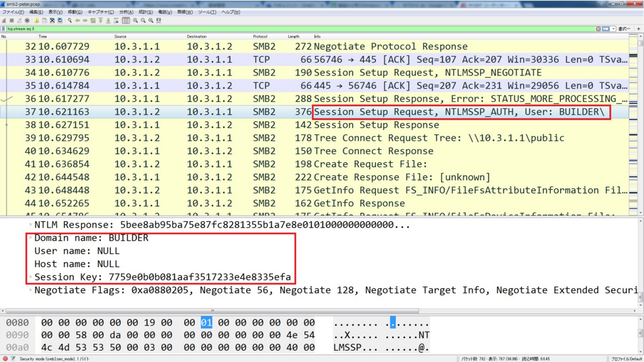Open the ファイル(F) menu
This screenshot has width=644, height=362.
[x=13, y=13]
